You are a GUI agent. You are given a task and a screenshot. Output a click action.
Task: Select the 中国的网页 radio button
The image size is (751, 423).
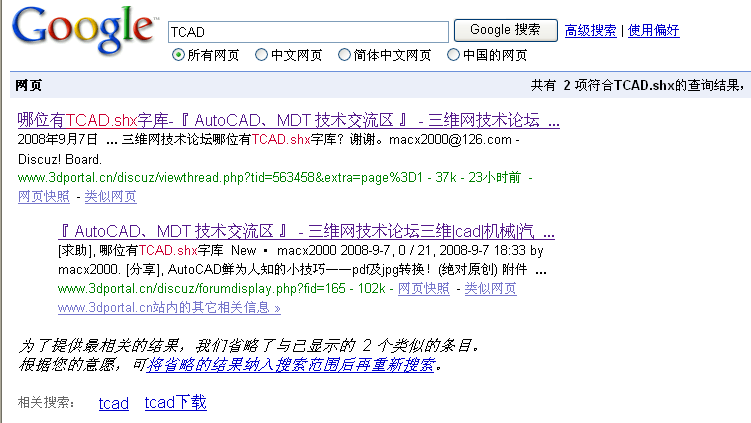click(453, 55)
